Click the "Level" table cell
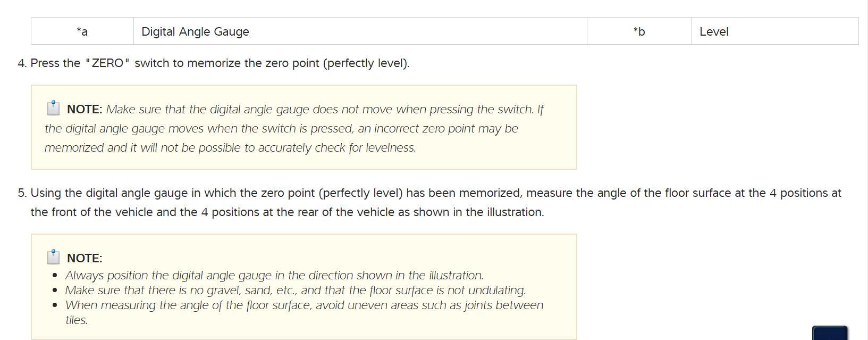This screenshot has width=868, height=340. coord(714,31)
